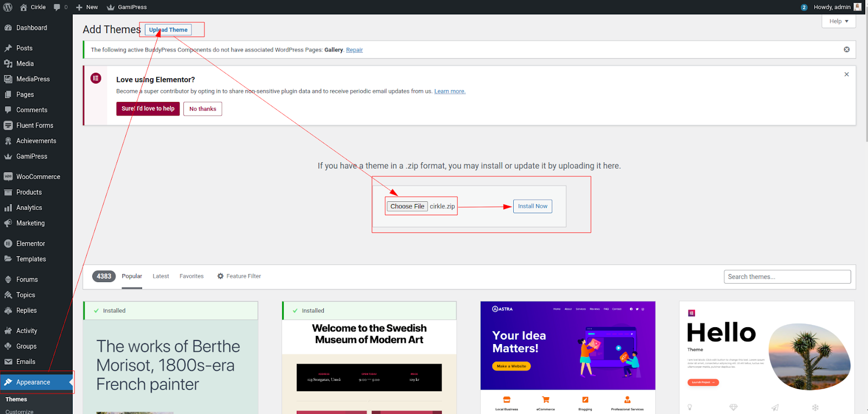This screenshot has height=414, width=868.
Task: Expand the Help dropdown
Action: tap(839, 21)
